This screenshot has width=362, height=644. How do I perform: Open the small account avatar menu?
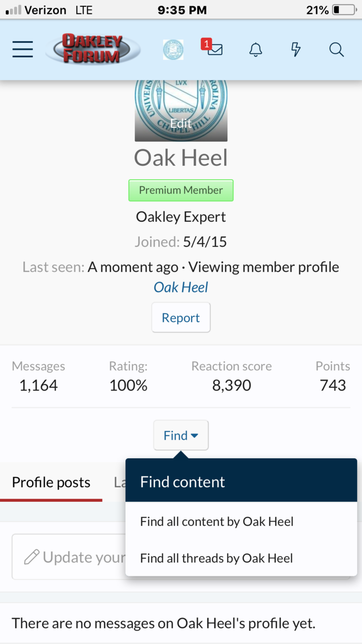(173, 49)
